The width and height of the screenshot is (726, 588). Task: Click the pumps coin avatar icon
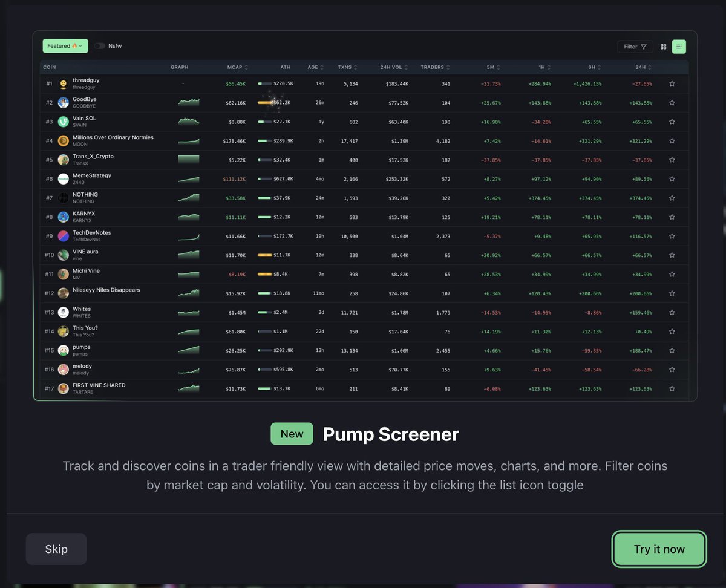64,351
